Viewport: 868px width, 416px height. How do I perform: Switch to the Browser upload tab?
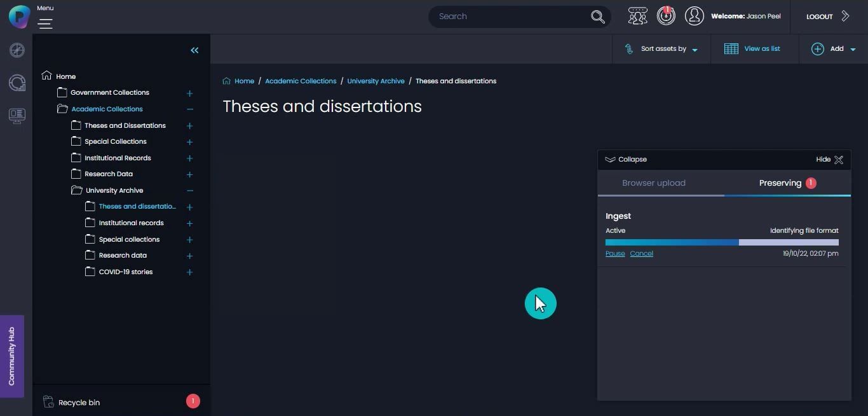tap(653, 183)
